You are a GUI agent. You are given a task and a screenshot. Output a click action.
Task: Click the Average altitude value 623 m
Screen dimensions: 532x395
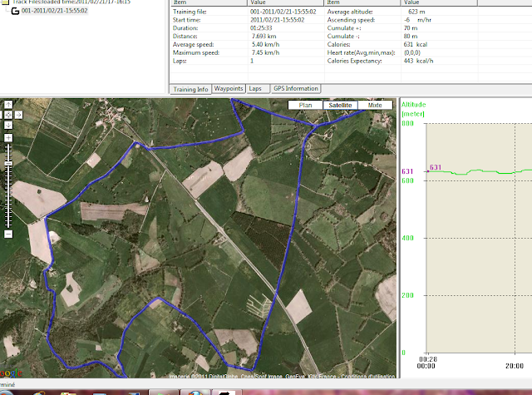tap(416, 12)
